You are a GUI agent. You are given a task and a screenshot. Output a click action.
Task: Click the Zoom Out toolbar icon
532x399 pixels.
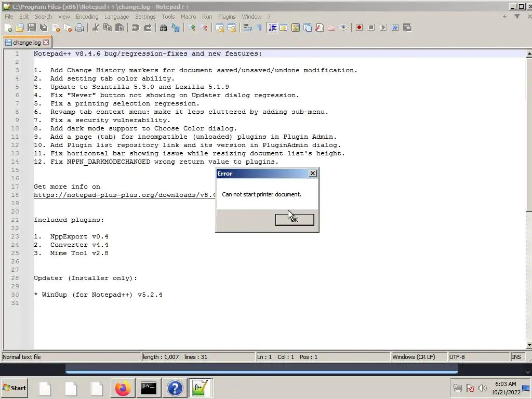pos(204,28)
